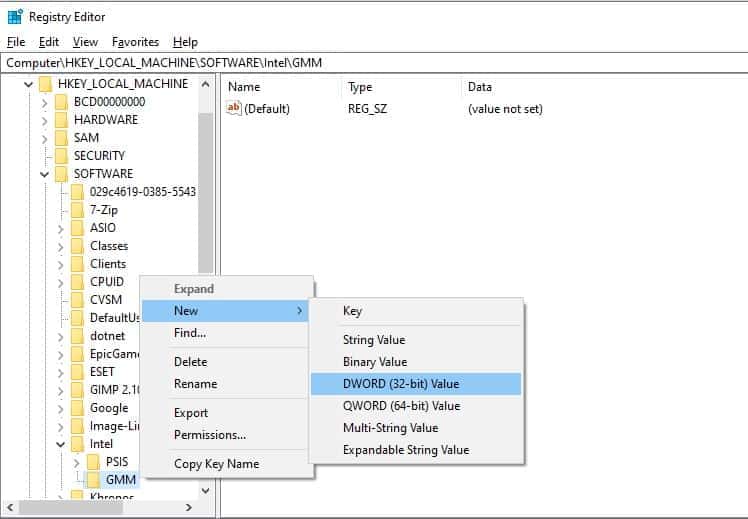Click the CPUID folder icon
Screen dimensions: 748x519
point(77,282)
